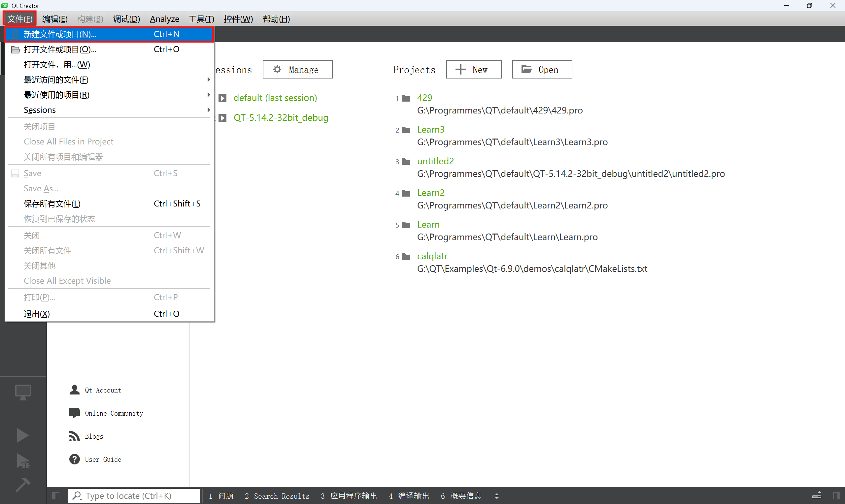The height and width of the screenshot is (504, 845).
Task: Open the Blogs link
Action: 94,436
